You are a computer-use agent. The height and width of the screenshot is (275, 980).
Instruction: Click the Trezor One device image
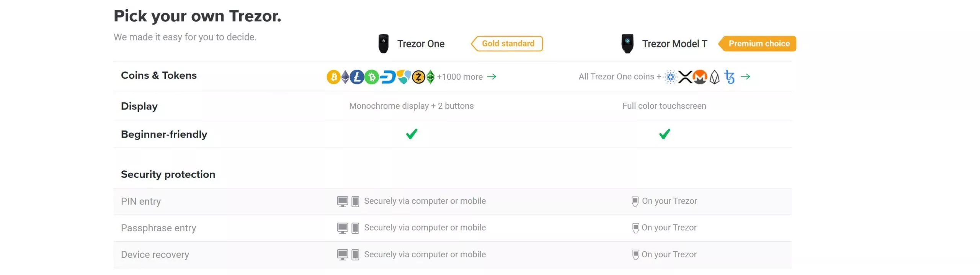click(383, 44)
